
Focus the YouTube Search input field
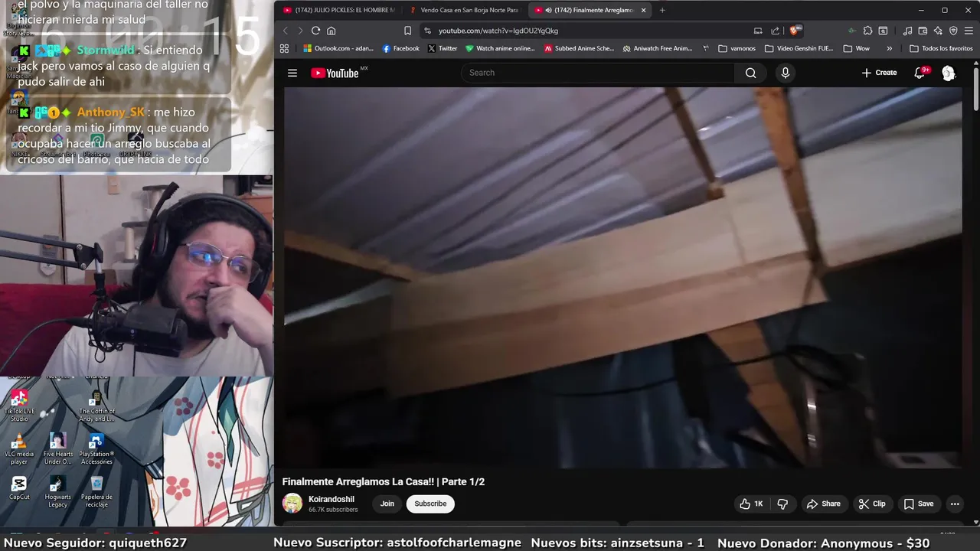(597, 73)
